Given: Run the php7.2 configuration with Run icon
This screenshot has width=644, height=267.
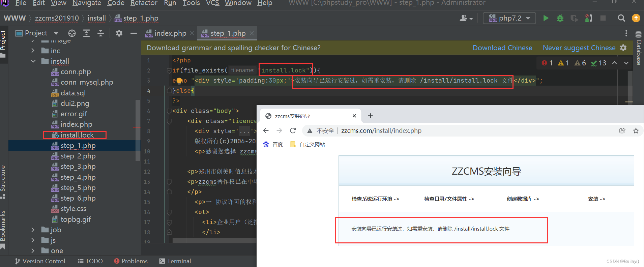Looking at the screenshot, I should click(546, 18).
